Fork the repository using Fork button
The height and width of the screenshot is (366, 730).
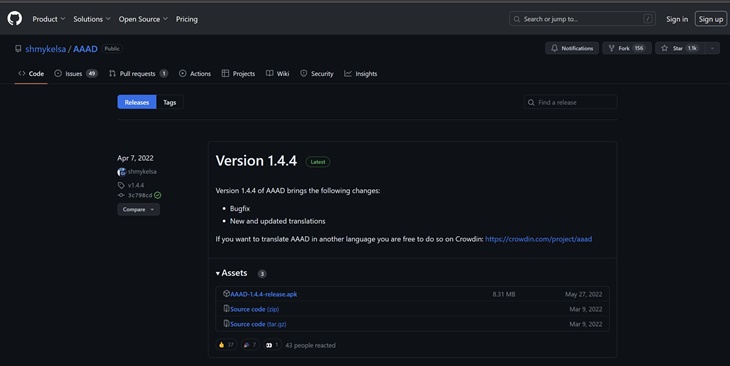[627, 48]
